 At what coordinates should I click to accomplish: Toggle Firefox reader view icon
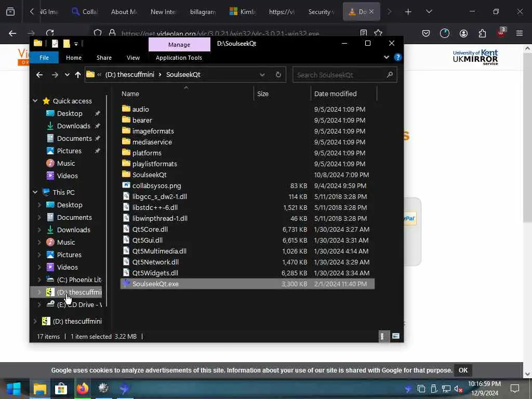point(364,33)
